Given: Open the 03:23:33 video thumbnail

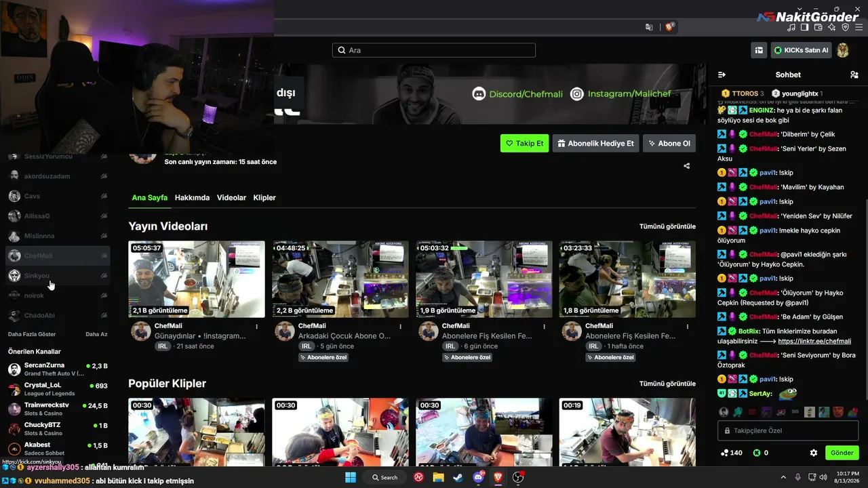Looking at the screenshot, I should 627,279.
